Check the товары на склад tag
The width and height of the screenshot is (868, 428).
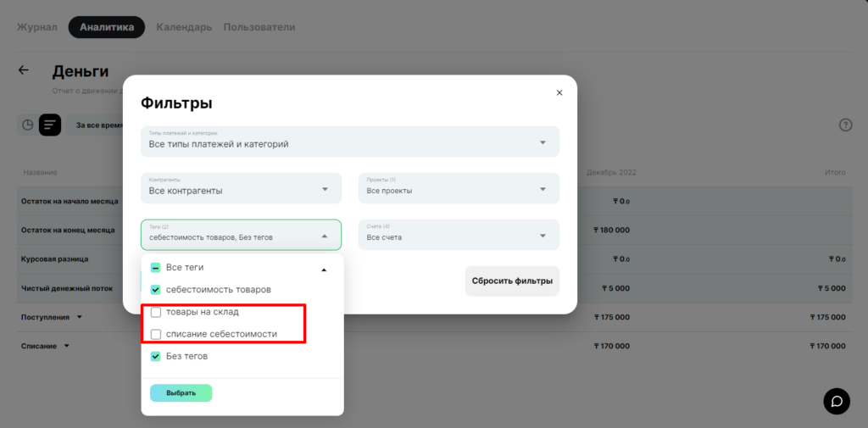point(156,312)
